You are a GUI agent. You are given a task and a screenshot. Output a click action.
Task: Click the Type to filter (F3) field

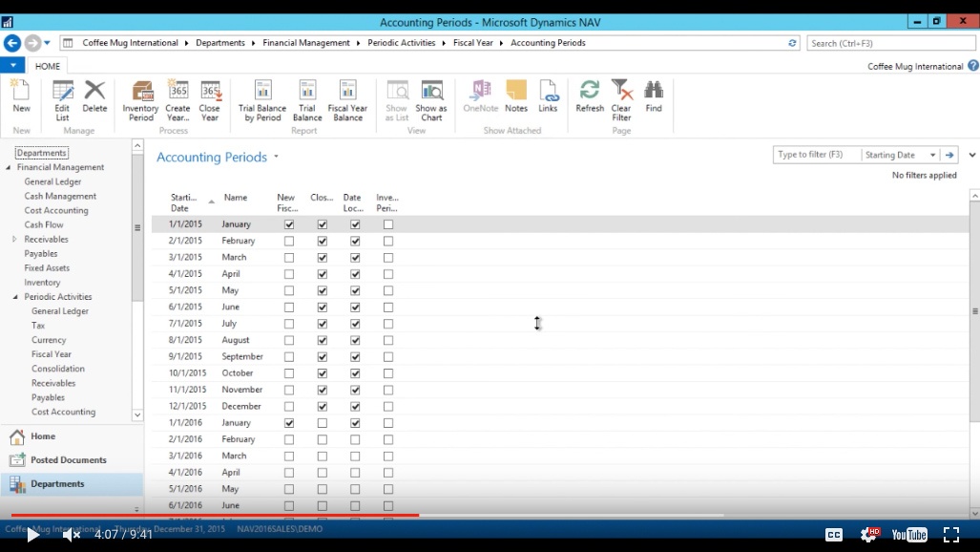pos(816,155)
